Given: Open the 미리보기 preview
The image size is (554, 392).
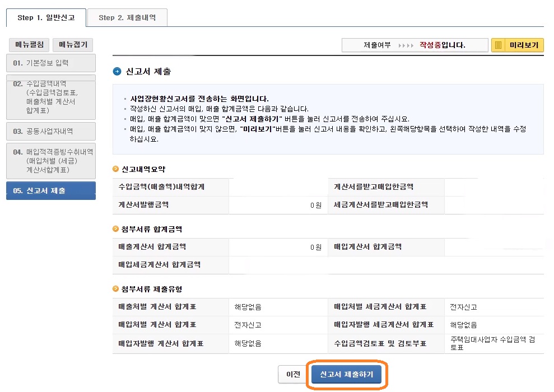Looking at the screenshot, I should point(522,45).
